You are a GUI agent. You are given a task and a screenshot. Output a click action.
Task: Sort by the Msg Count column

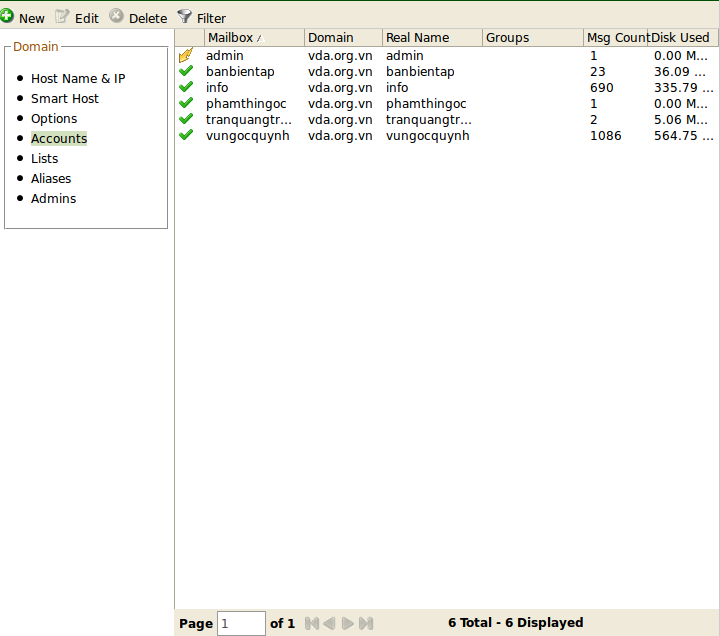point(616,38)
